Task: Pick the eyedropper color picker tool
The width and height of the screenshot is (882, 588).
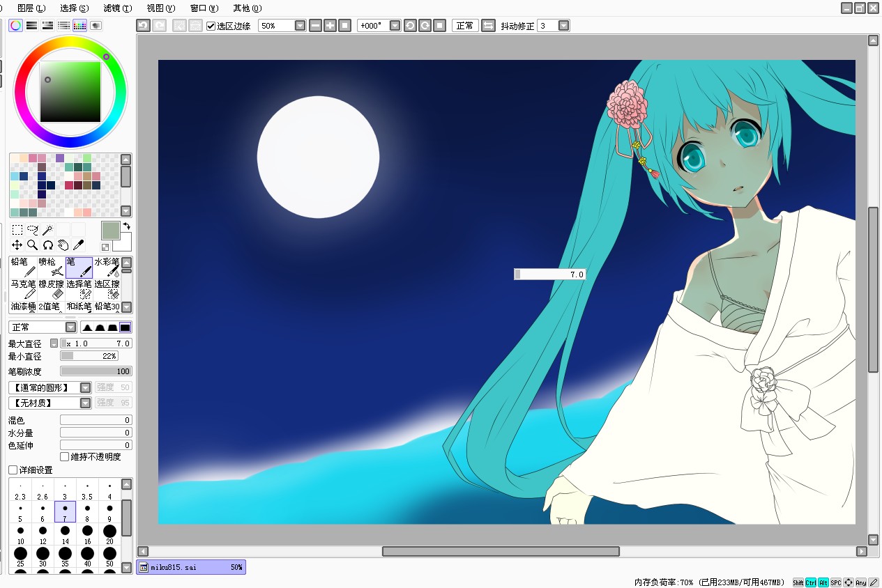Action: [79, 245]
